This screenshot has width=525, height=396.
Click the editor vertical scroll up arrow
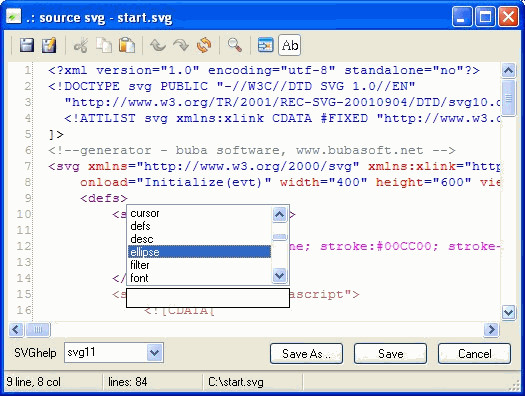click(x=509, y=70)
